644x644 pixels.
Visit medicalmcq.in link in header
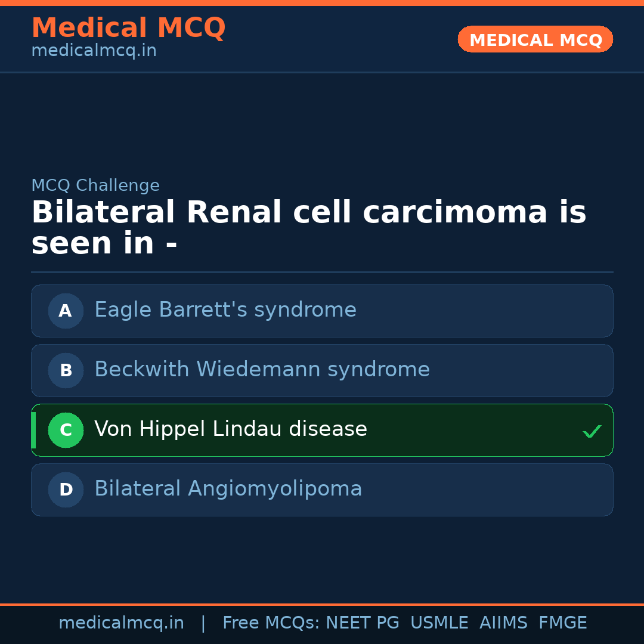pyautogui.click(x=94, y=51)
